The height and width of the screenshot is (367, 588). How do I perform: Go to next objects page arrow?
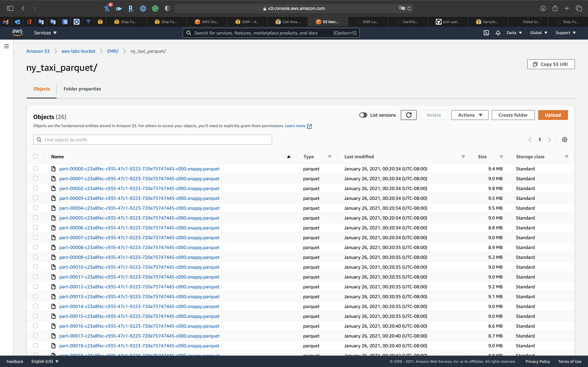(x=549, y=140)
